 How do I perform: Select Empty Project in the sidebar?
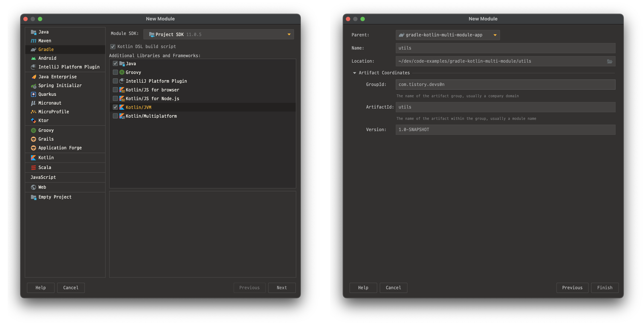click(55, 197)
